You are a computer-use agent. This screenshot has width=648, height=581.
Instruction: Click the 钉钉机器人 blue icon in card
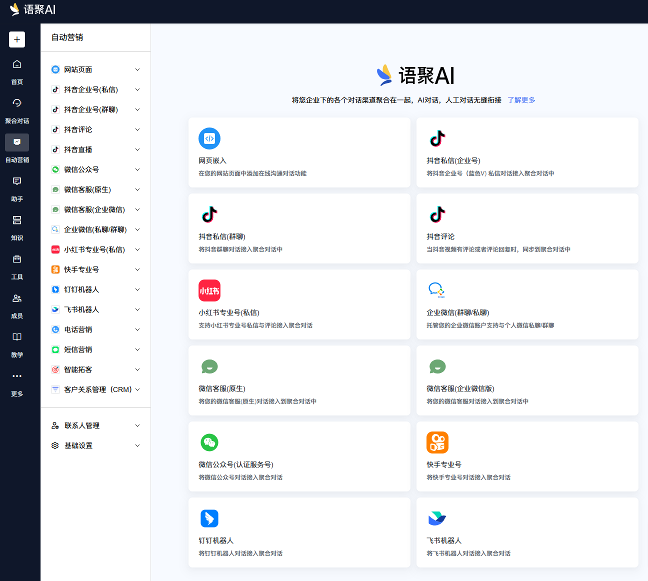tap(210, 519)
